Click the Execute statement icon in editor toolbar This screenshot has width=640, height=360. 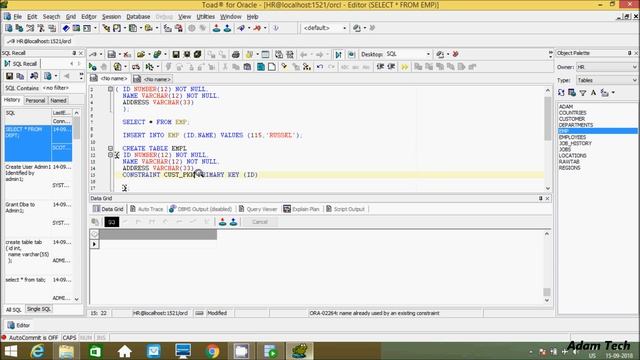(x=93, y=67)
